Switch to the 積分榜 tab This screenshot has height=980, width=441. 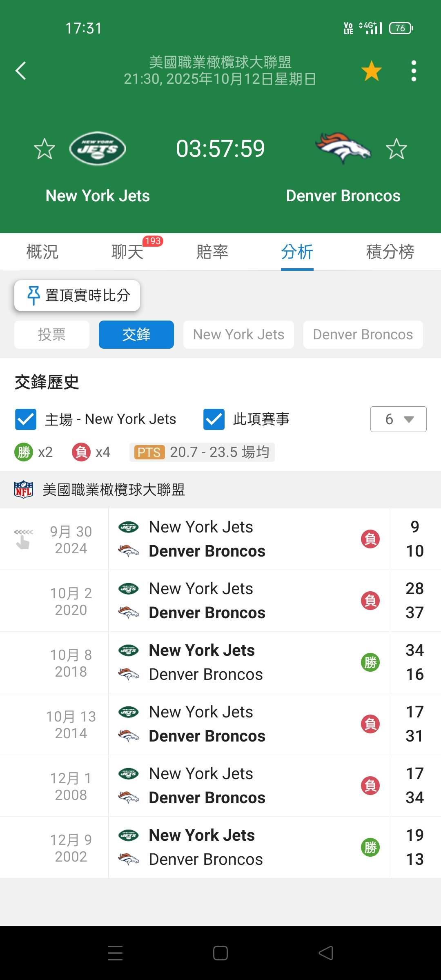click(x=390, y=252)
